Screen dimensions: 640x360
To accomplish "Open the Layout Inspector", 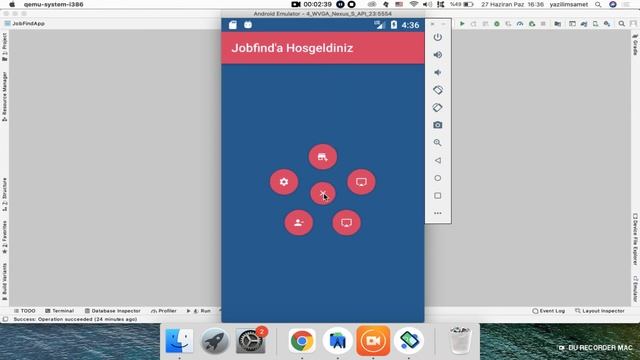I will [x=600, y=311].
